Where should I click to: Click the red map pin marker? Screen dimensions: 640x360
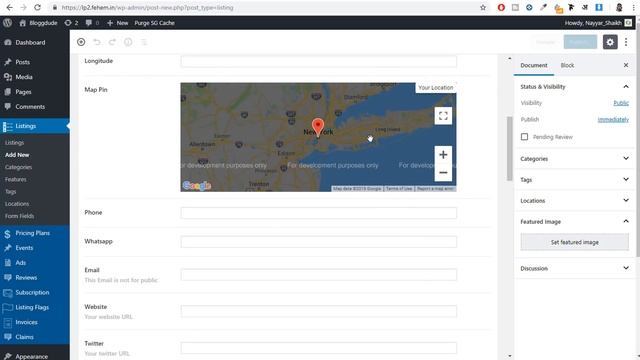tap(318, 128)
